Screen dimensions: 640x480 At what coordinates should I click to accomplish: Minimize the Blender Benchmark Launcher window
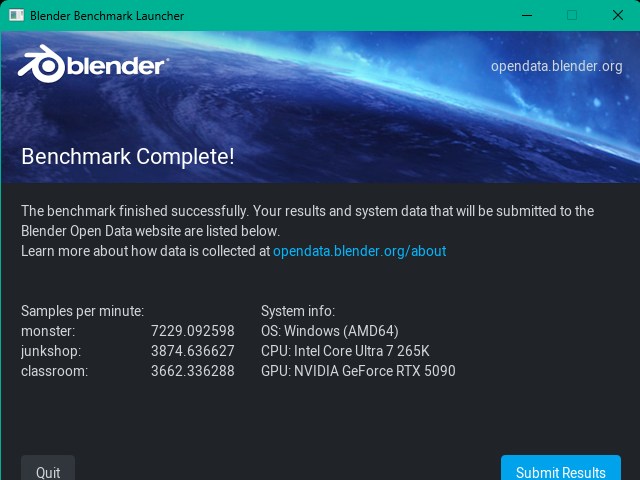pos(527,16)
